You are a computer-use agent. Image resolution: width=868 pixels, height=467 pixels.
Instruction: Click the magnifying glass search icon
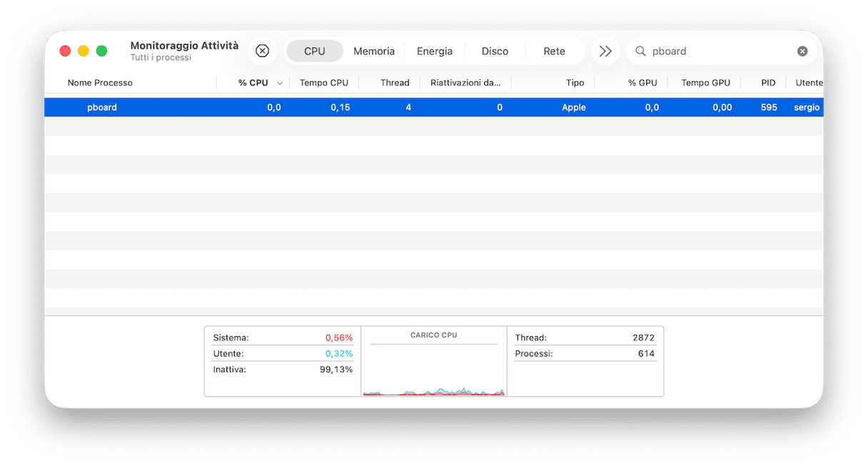coord(640,51)
